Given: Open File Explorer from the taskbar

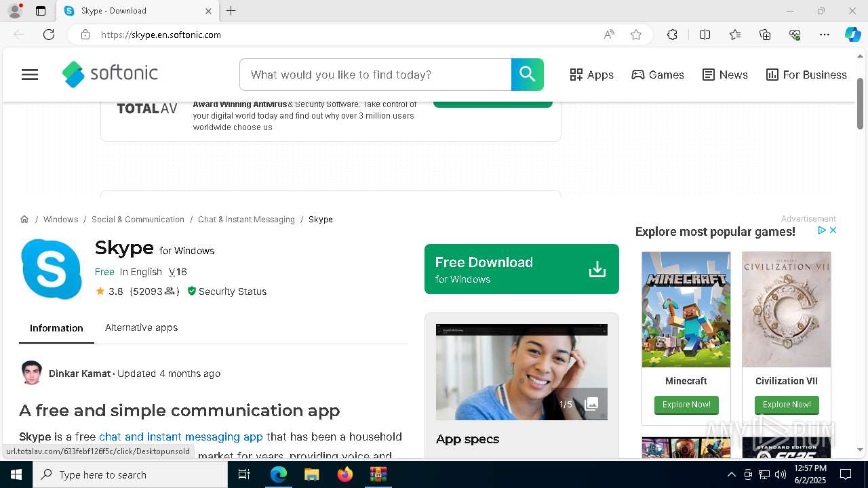Looking at the screenshot, I should 311,474.
